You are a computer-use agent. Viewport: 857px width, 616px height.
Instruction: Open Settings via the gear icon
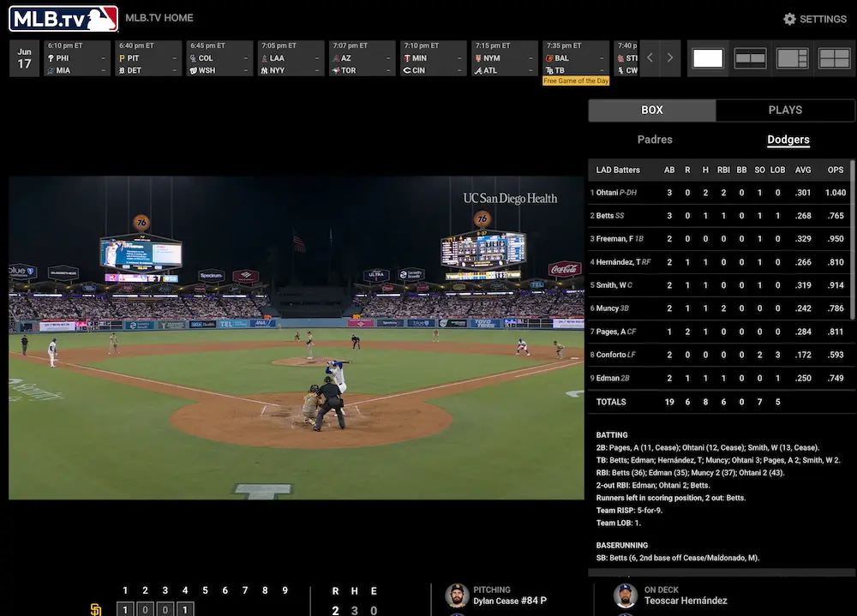789,19
